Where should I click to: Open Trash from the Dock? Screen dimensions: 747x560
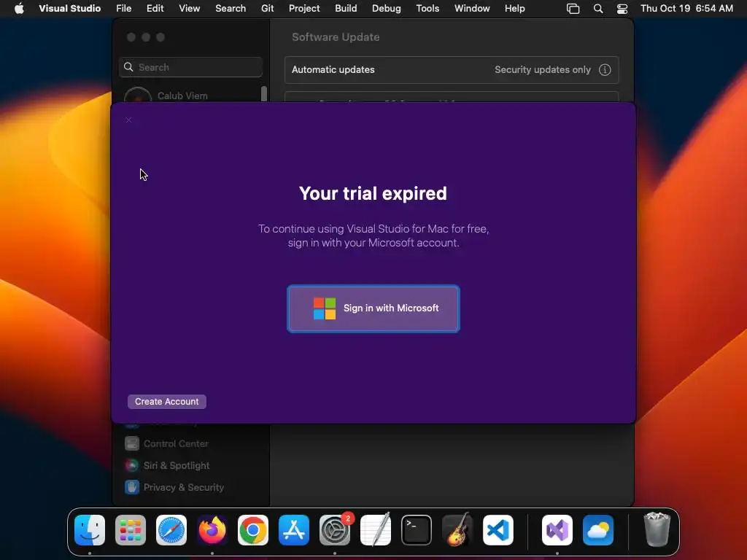pos(657,530)
